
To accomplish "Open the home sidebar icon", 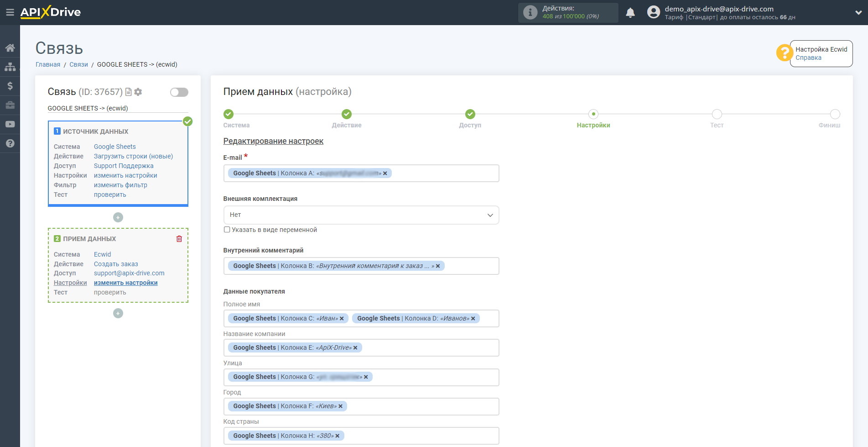I will 10,47.
